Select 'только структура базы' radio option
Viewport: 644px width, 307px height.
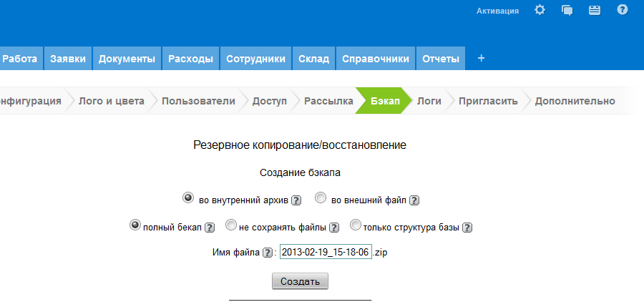(356, 225)
